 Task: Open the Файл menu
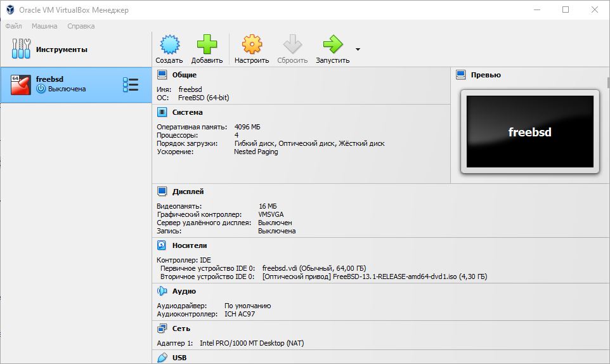point(13,26)
